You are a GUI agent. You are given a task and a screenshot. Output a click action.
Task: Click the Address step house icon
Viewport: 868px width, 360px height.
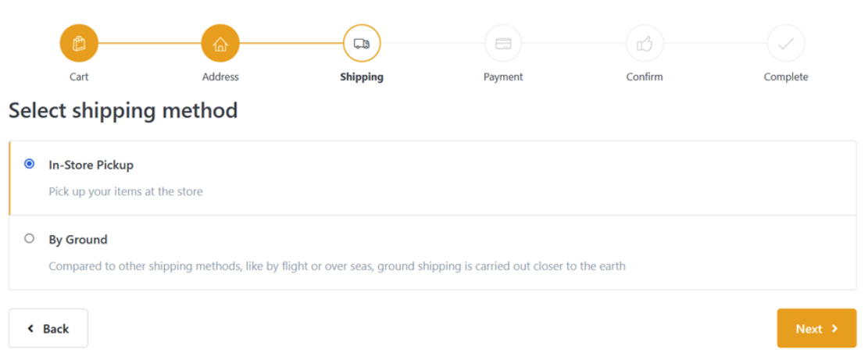(220, 44)
